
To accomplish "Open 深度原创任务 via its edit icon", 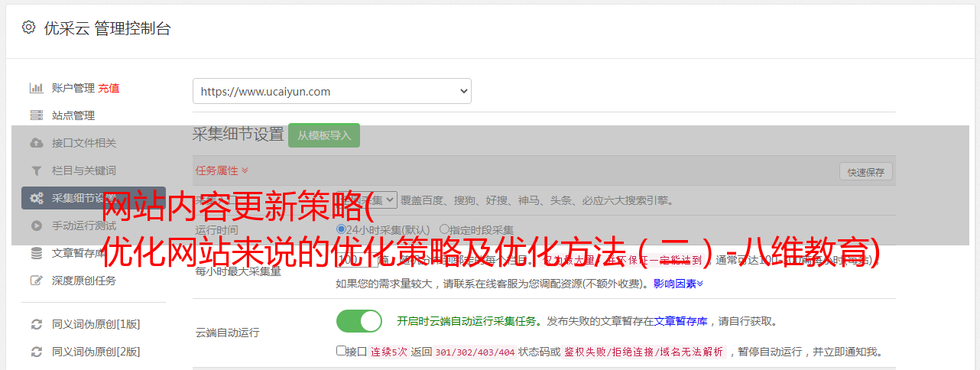I will 36,281.
